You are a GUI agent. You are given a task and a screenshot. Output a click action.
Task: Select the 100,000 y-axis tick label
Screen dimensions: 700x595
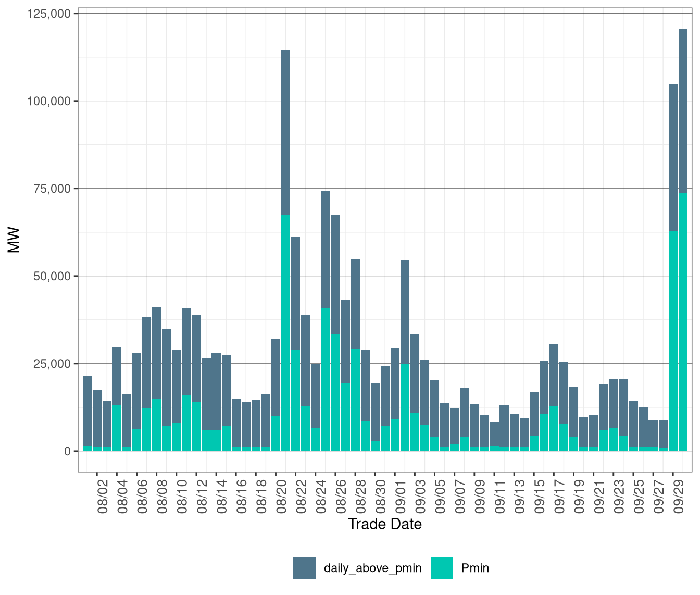pyautogui.click(x=48, y=101)
